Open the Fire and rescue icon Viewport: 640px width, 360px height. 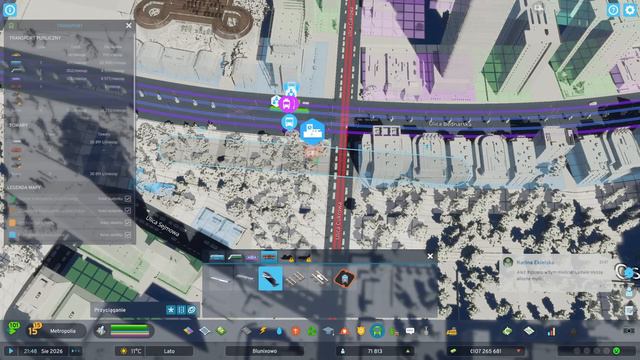pos(344,331)
